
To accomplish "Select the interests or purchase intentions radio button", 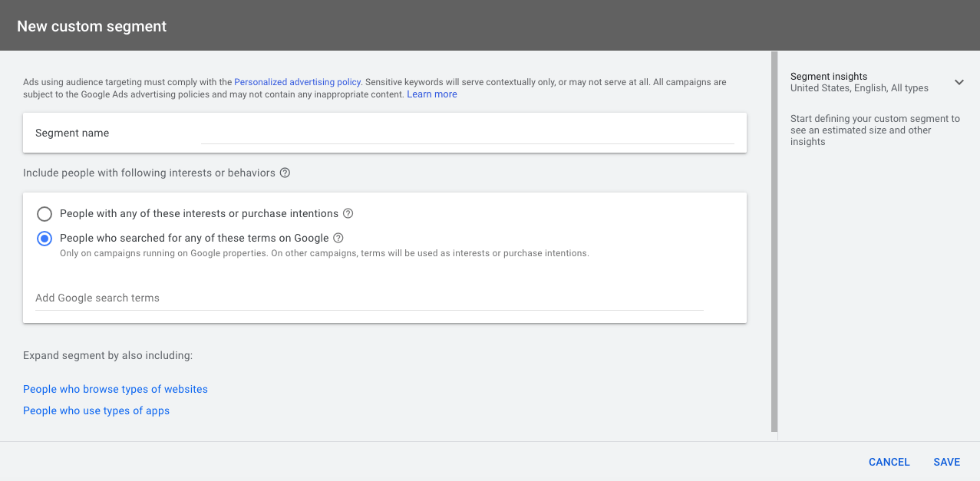I will pyautogui.click(x=45, y=214).
